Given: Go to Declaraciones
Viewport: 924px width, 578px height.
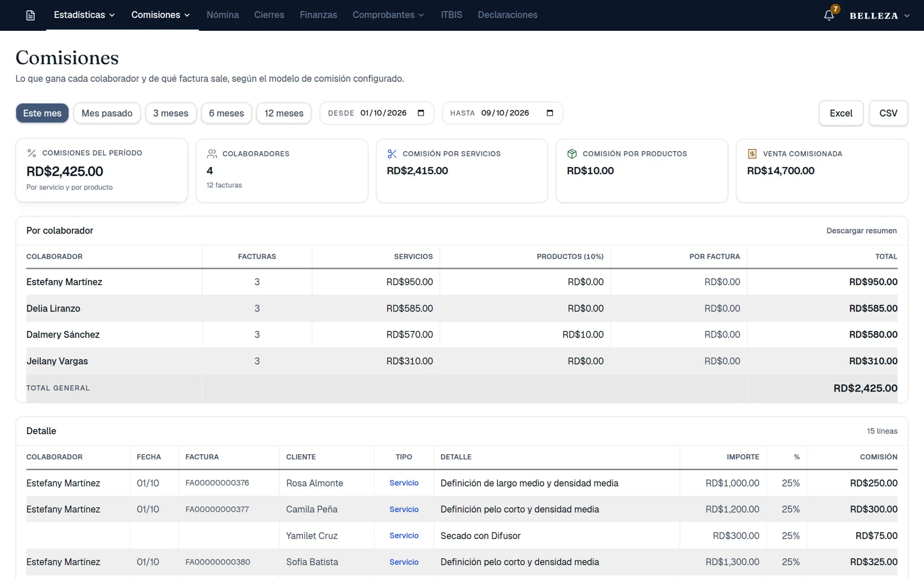Looking at the screenshot, I should pyautogui.click(x=508, y=15).
